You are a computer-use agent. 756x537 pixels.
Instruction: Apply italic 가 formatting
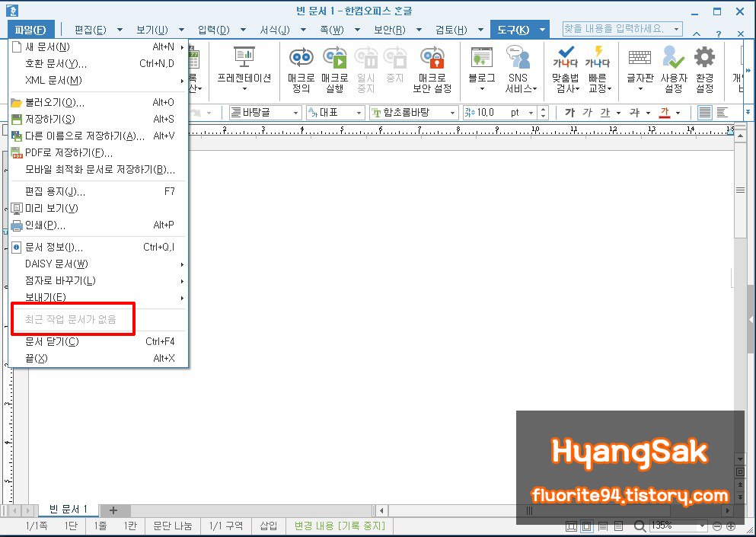(587, 113)
